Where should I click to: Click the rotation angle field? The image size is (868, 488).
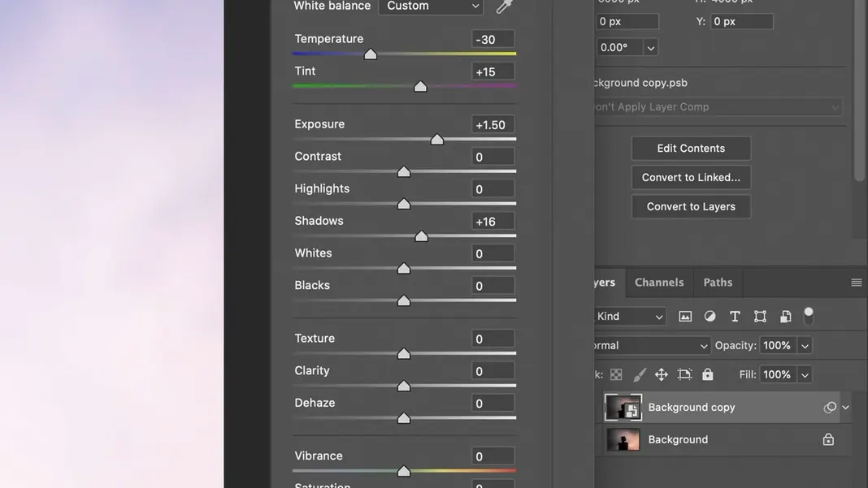click(618, 48)
